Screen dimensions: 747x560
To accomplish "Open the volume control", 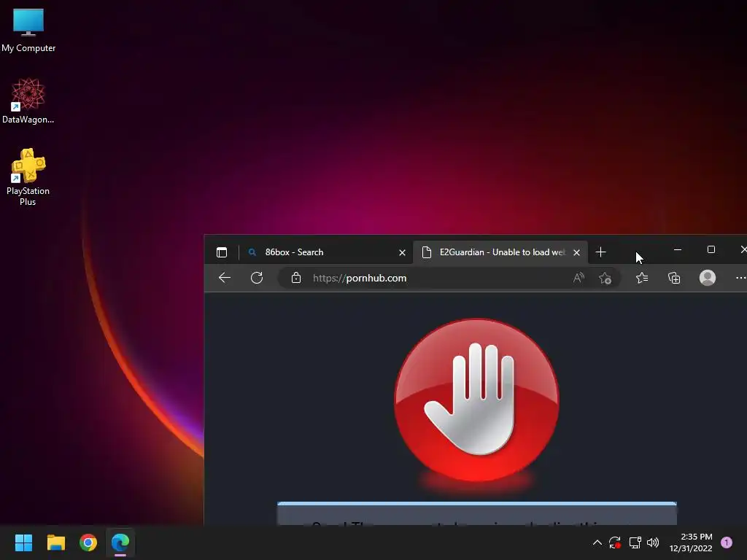I will [653, 542].
